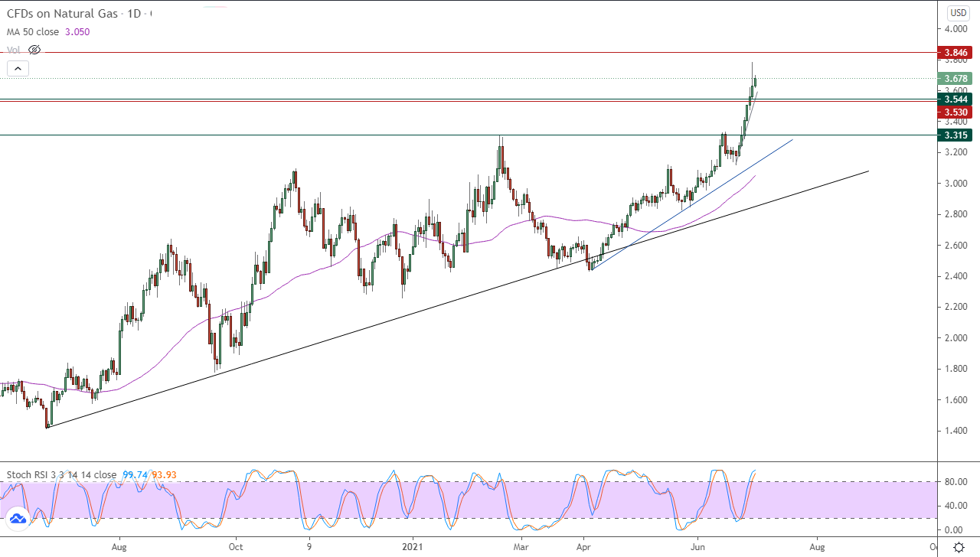Screen dimensions: 980x557
Task: Click the 80.00 Stoch RSI axis value
Action: (956, 482)
